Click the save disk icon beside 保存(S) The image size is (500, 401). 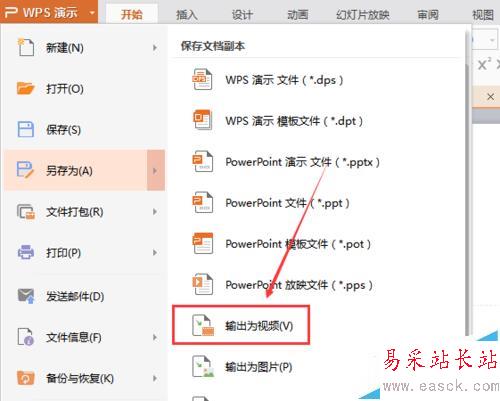[x=25, y=129]
